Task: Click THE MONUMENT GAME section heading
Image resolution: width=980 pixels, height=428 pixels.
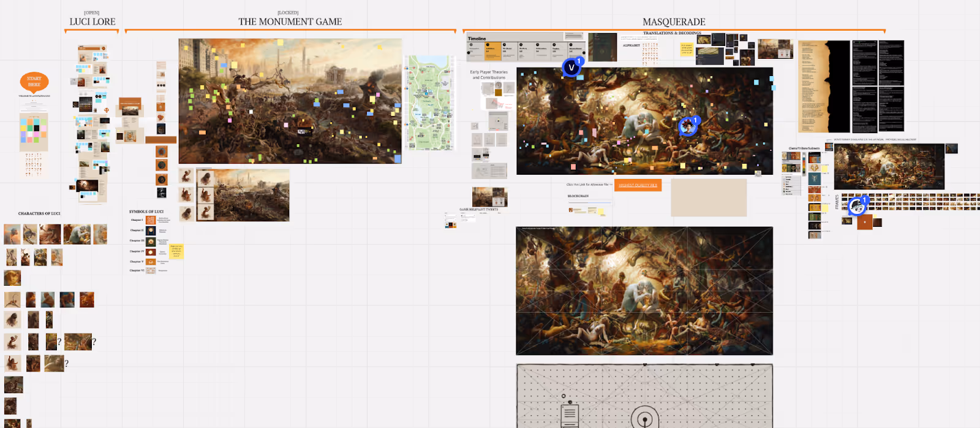Action: pos(290,21)
